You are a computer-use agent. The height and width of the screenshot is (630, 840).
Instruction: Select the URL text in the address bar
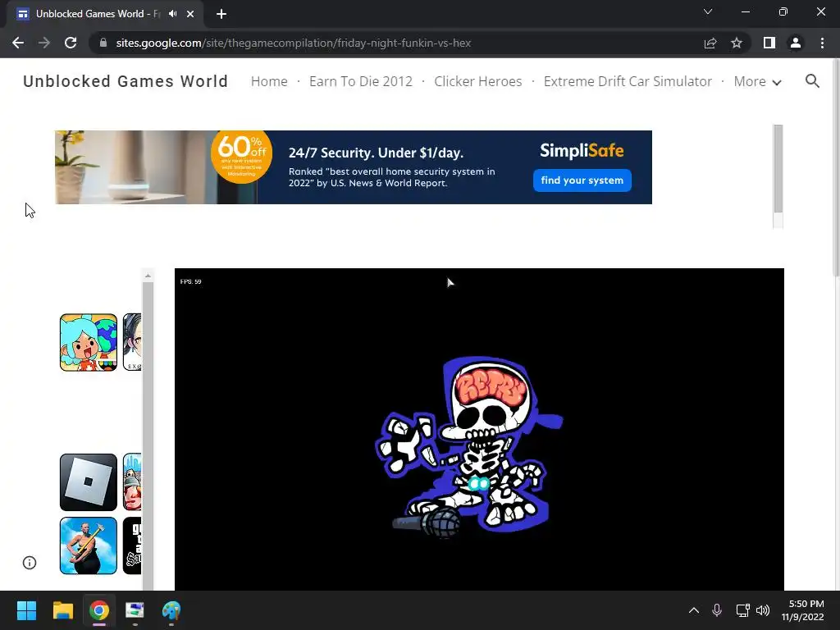click(293, 43)
